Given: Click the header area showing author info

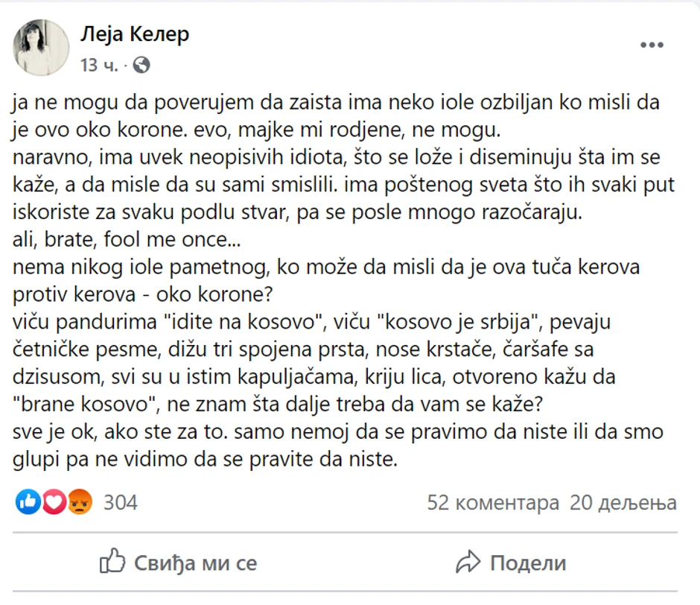Looking at the screenshot, I should [134, 47].
